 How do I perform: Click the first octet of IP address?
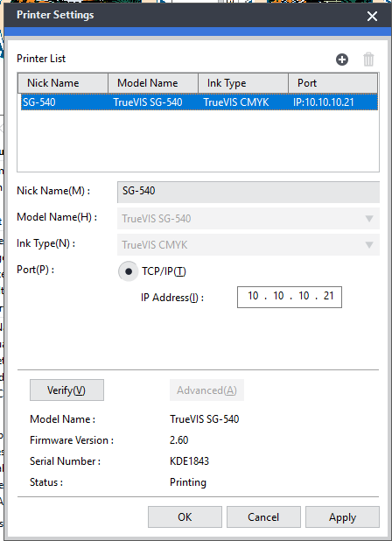pos(253,296)
